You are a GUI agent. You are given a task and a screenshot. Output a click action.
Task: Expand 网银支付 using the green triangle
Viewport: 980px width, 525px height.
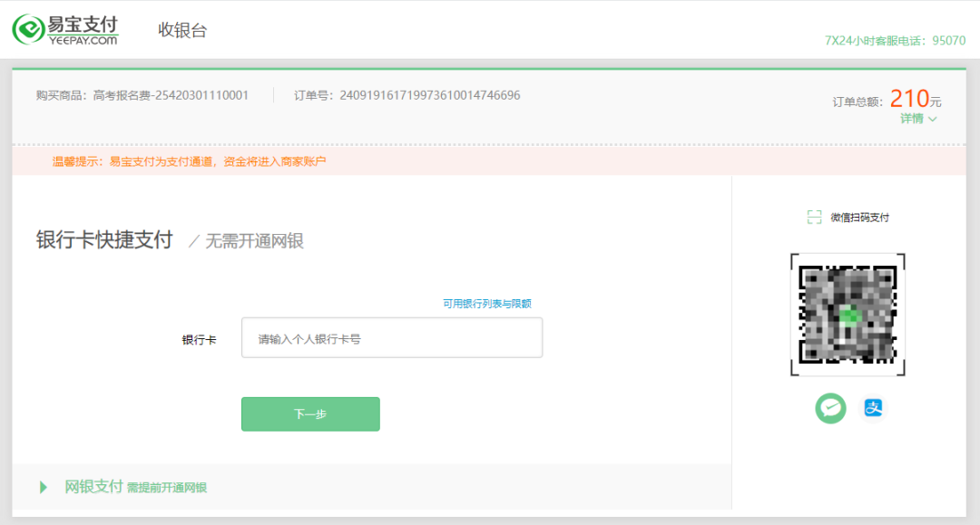click(x=44, y=488)
